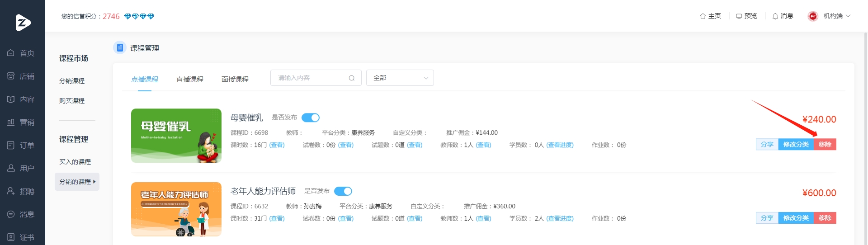Screen dimensions: 868x245
Task: Click 查看进度 for 母婴催乳 students
Action: pos(560,145)
